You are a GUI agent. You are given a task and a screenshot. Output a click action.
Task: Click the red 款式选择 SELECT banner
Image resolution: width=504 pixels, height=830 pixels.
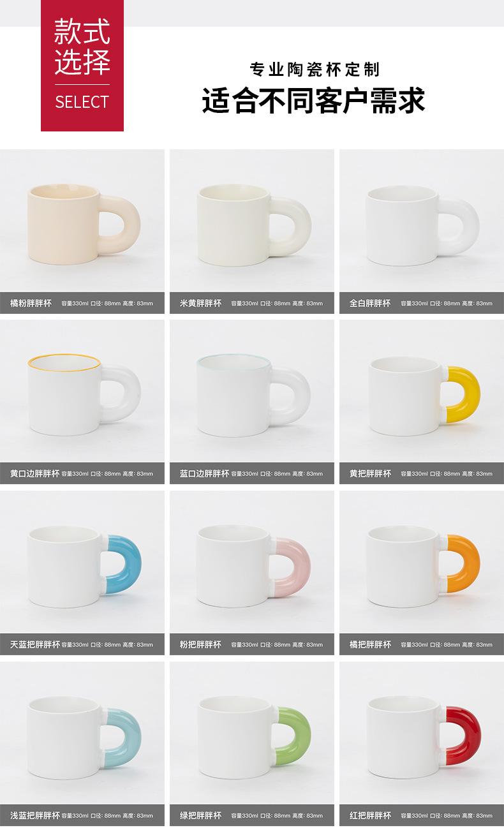pyautogui.click(x=82, y=66)
